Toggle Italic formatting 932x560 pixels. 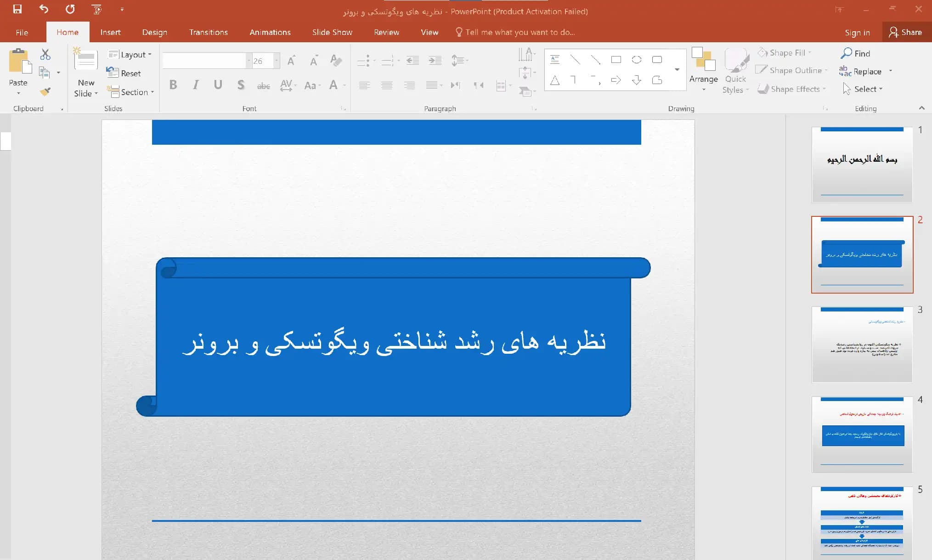click(196, 85)
